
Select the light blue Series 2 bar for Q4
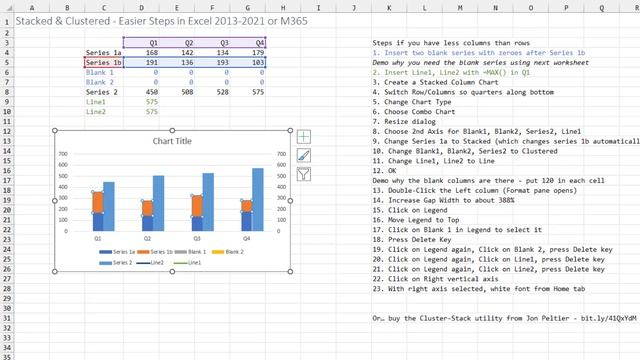(258, 200)
